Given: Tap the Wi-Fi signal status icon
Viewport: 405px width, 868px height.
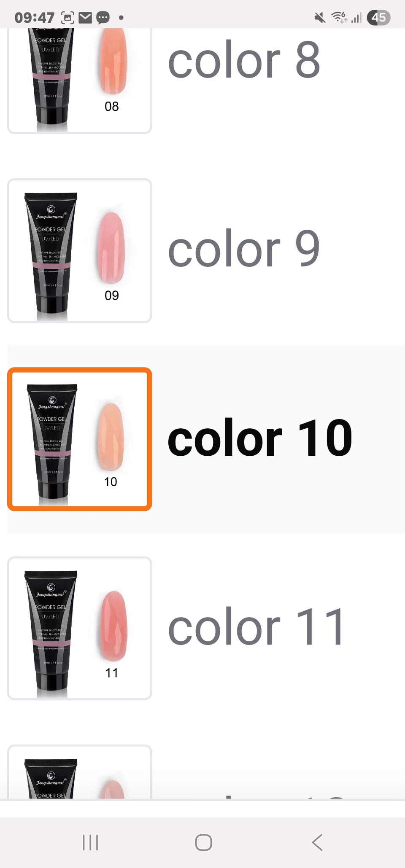Looking at the screenshot, I should coord(339,17).
